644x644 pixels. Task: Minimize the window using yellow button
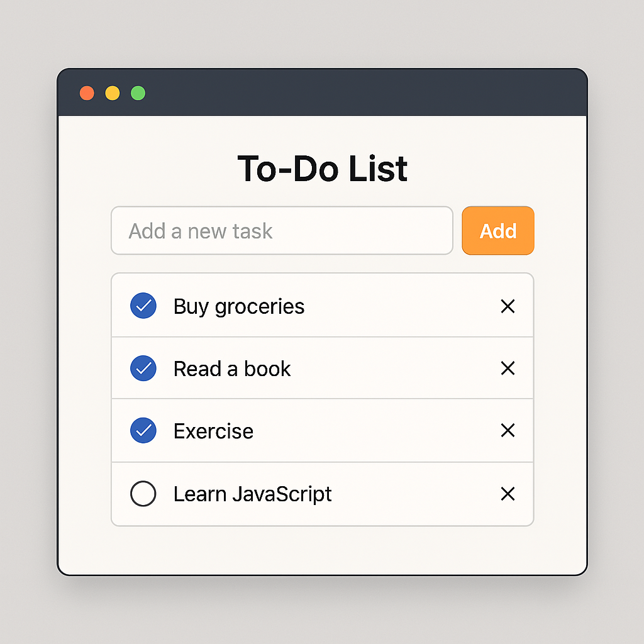[113, 93]
